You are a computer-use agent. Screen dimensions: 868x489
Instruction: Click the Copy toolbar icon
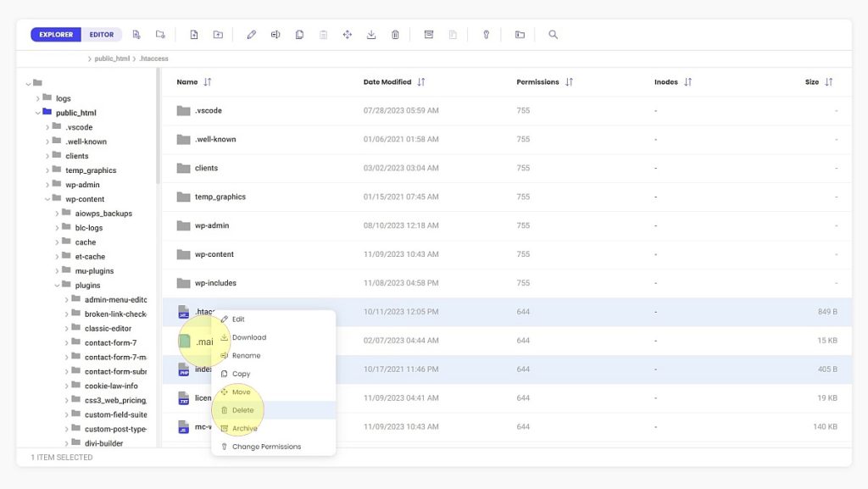pyautogui.click(x=299, y=34)
